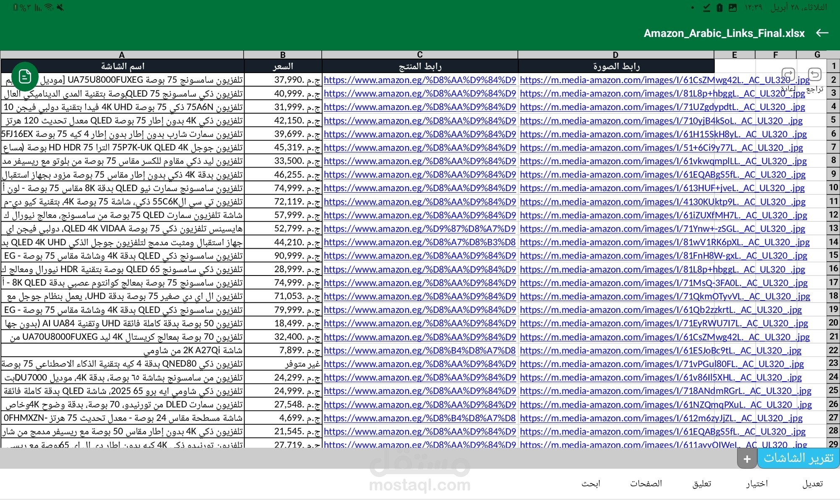Add a new sheet with the plus button

[x=747, y=459]
